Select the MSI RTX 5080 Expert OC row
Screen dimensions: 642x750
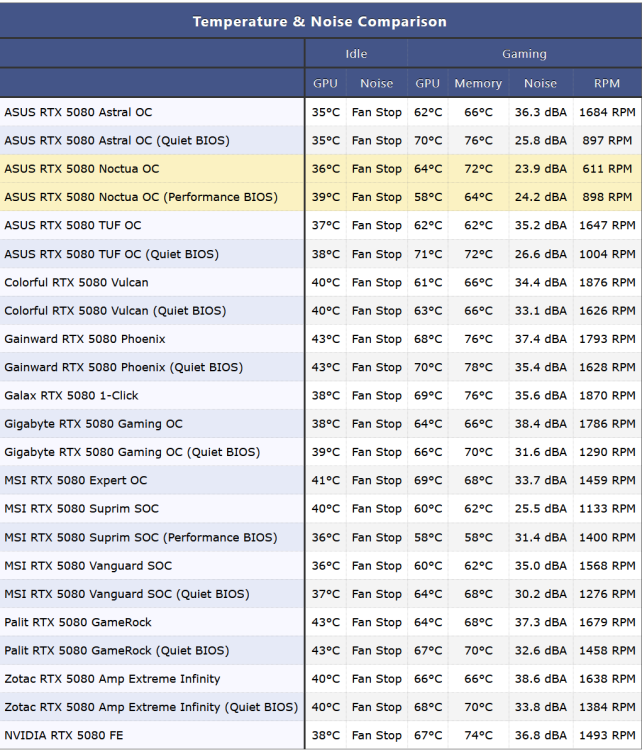pos(321,480)
